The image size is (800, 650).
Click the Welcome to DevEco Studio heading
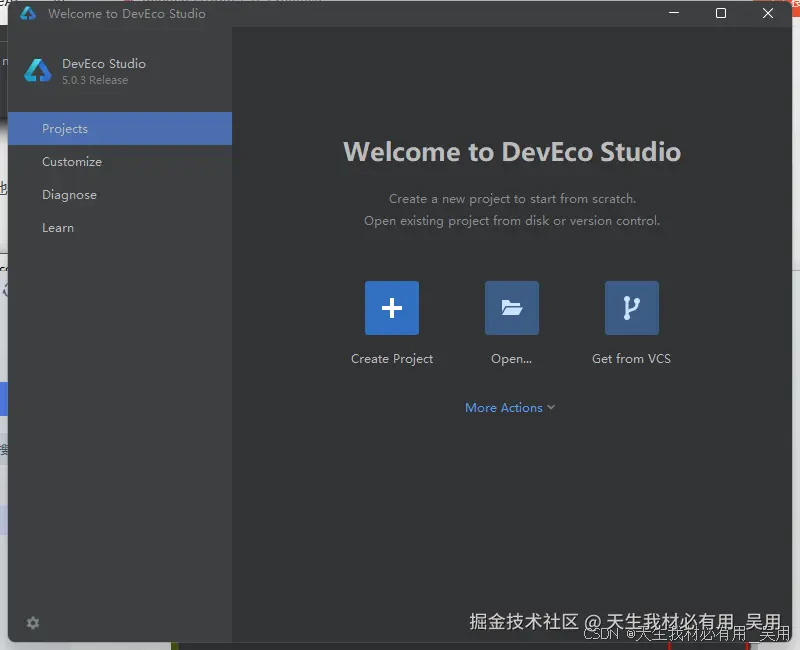coord(512,152)
